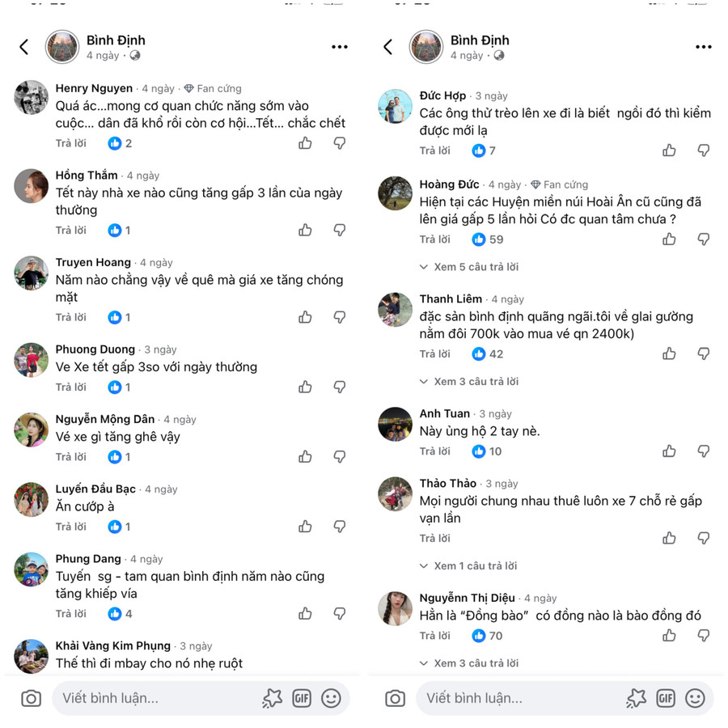Tap the left panel back arrow

pos(24,47)
